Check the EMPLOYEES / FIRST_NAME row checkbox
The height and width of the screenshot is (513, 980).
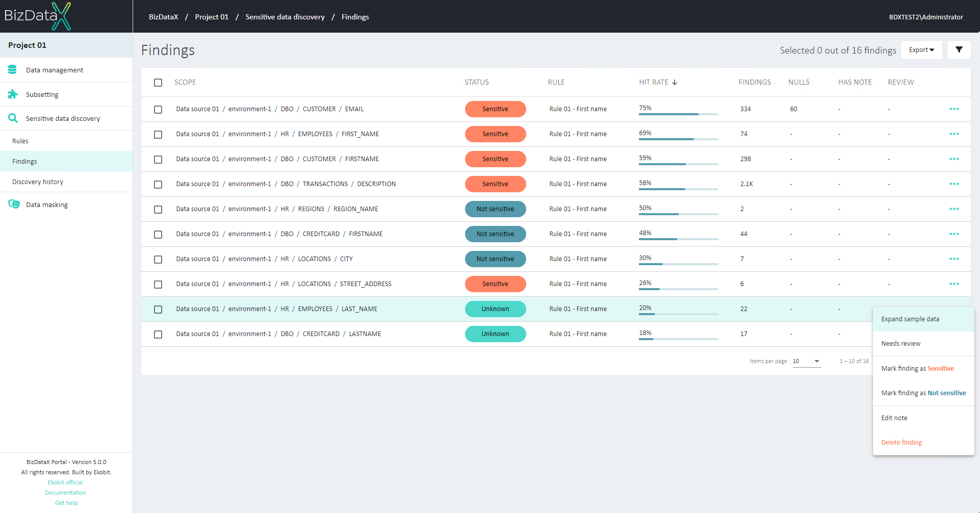point(158,135)
